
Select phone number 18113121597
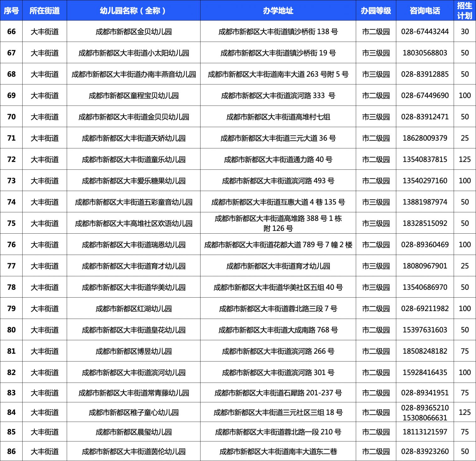coord(425,432)
